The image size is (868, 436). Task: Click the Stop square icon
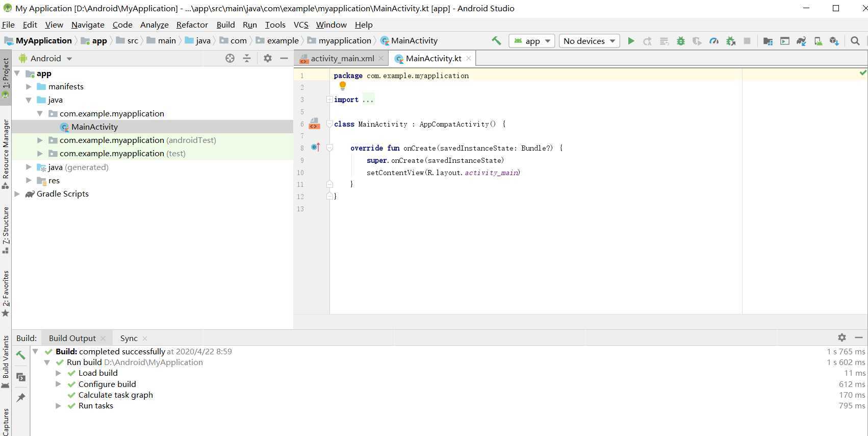(747, 41)
